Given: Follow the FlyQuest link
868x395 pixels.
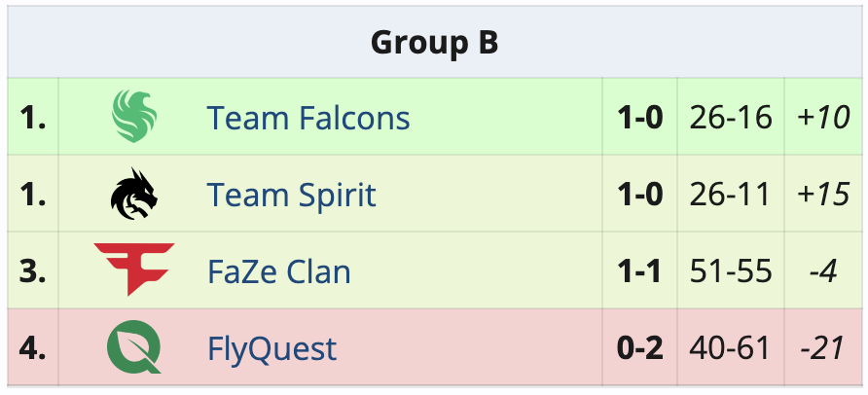Looking at the screenshot, I should click(271, 349).
